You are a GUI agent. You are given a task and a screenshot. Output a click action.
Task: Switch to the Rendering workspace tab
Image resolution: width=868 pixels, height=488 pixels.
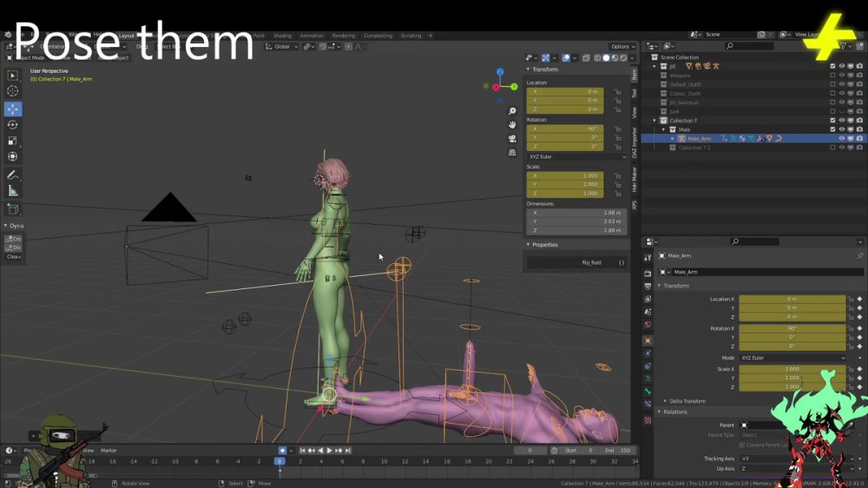pos(343,36)
